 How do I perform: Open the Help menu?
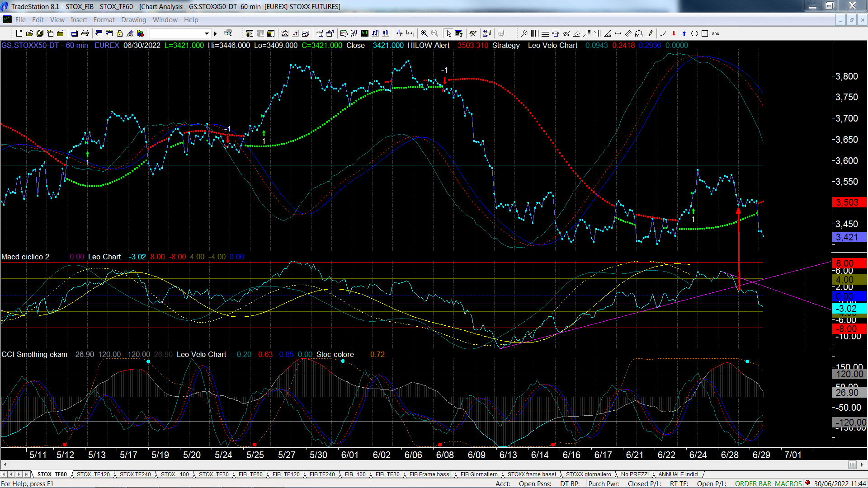(x=191, y=20)
